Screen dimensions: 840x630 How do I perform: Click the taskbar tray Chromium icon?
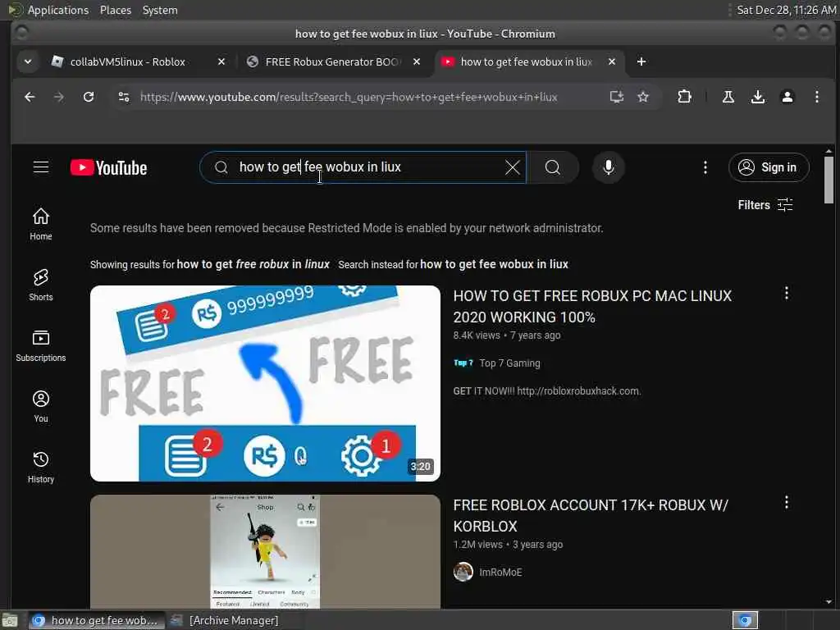coord(745,620)
